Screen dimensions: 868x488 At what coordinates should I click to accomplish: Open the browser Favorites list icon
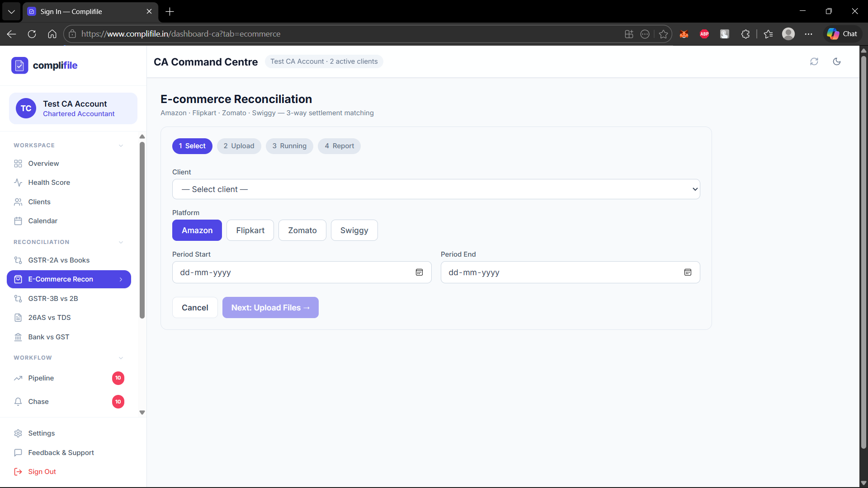768,34
